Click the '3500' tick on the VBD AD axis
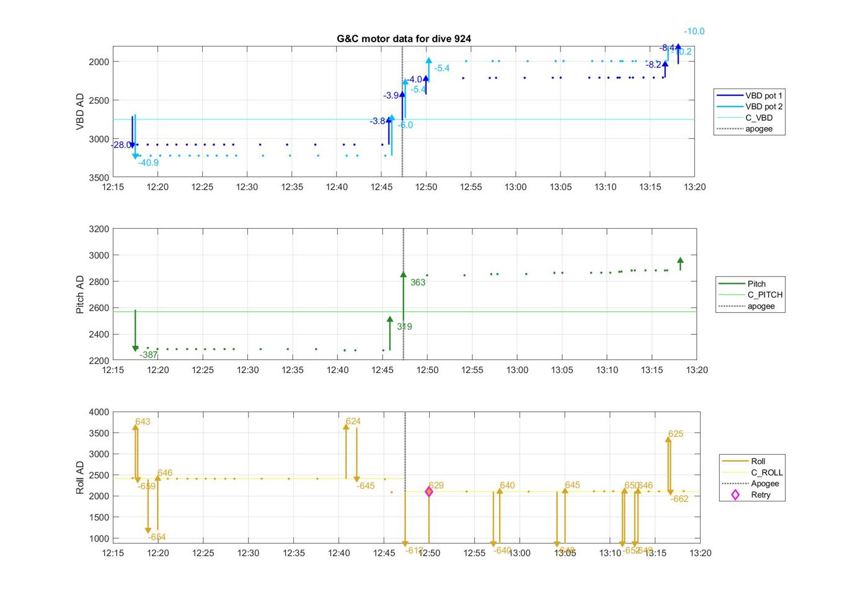The height and width of the screenshot is (611, 868). click(99, 178)
